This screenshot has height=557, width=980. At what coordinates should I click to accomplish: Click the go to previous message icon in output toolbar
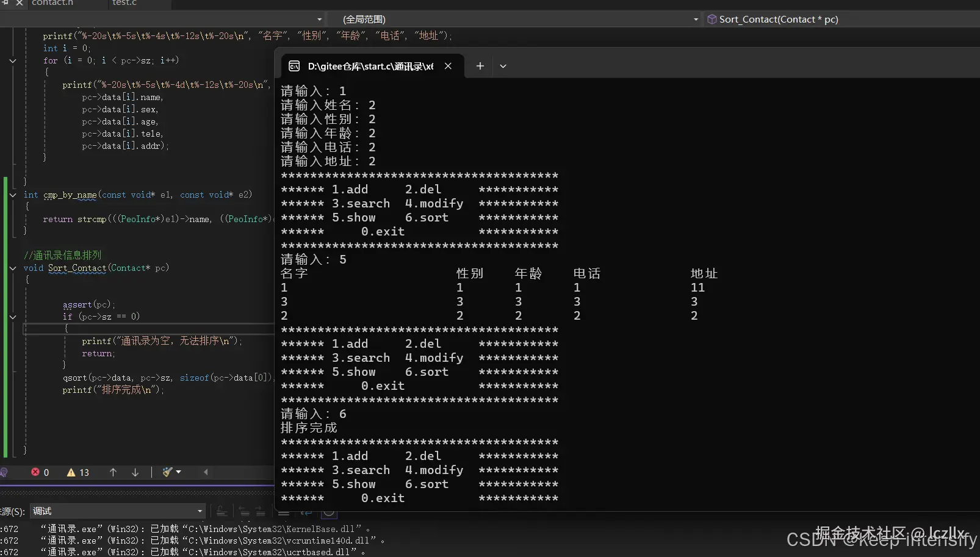244,511
